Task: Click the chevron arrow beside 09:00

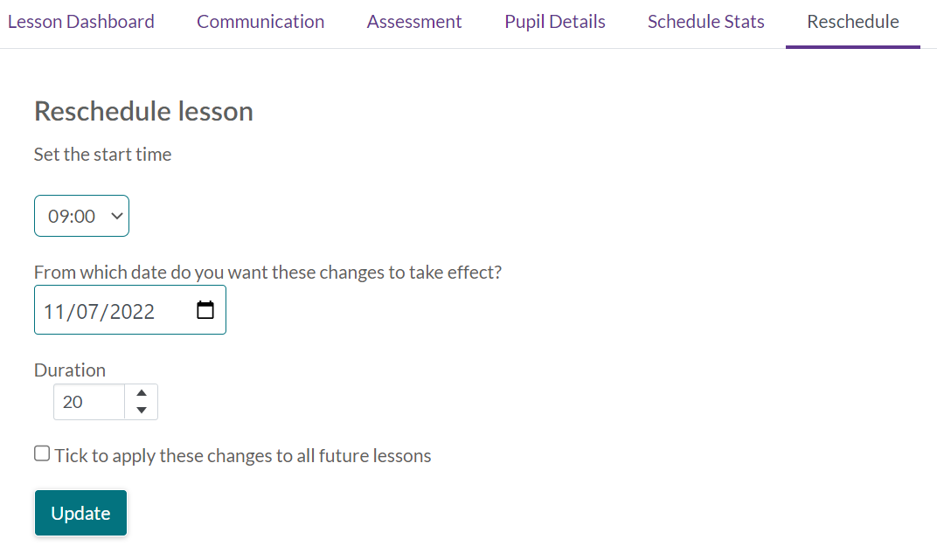Action: 117,216
